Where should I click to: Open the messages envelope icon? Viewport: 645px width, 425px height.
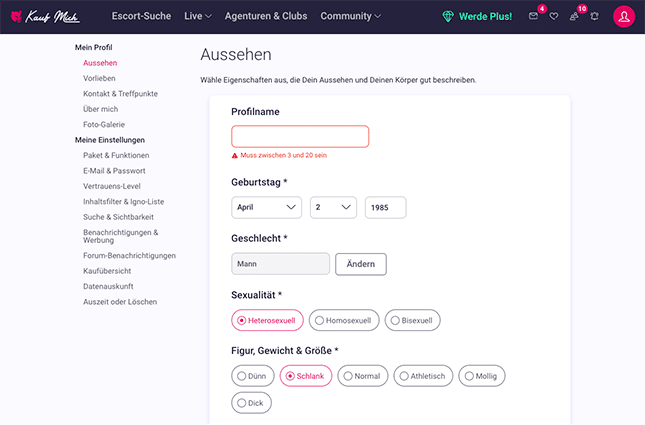tap(533, 17)
